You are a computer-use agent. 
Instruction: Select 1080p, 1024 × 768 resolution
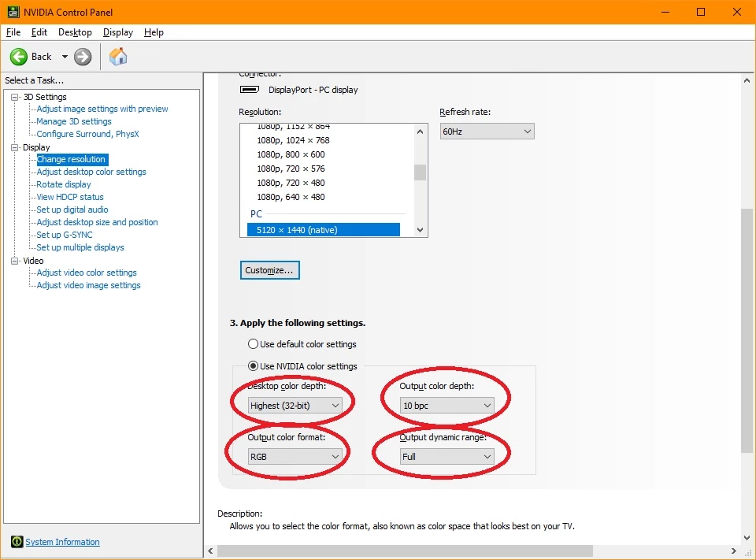tap(293, 140)
